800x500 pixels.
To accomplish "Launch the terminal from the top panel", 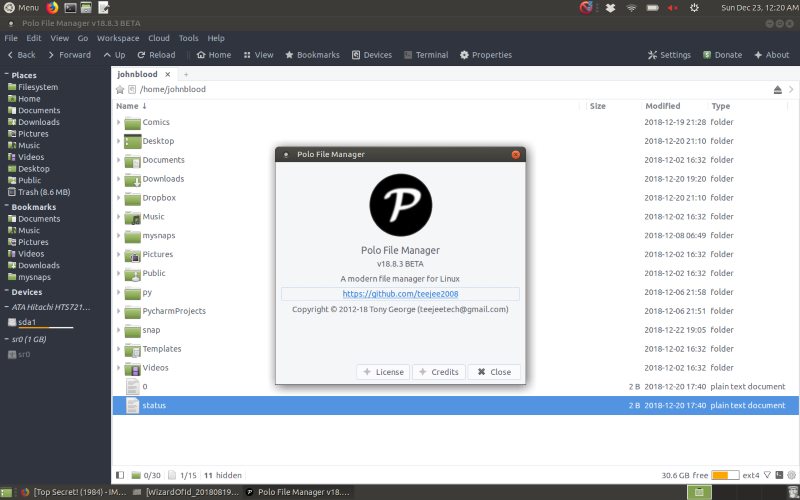I will click(70, 8).
